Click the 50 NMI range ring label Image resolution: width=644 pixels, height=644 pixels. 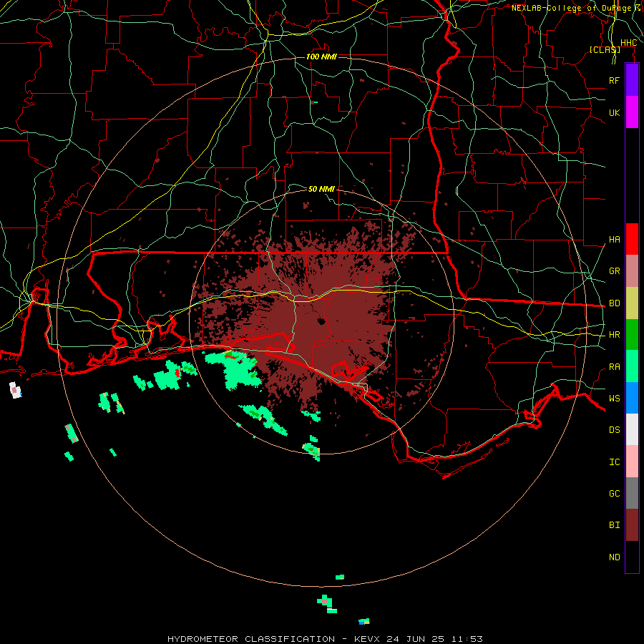[x=321, y=189]
